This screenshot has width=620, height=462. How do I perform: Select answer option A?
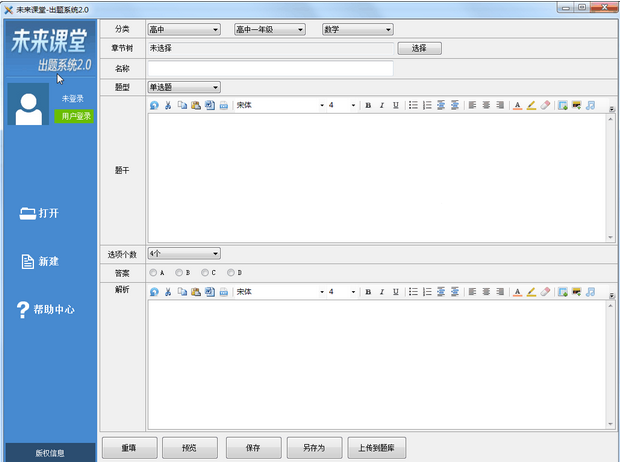pyautogui.click(x=153, y=273)
